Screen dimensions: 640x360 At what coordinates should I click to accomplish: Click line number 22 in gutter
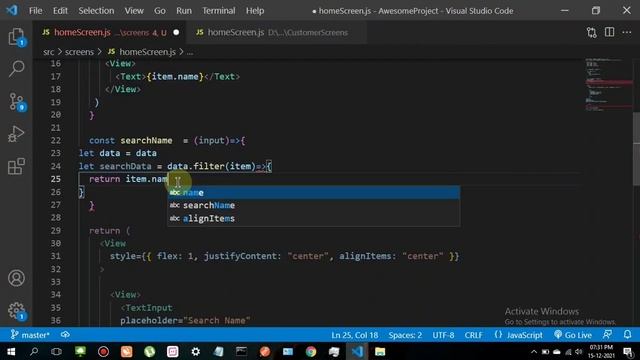pos(56,140)
